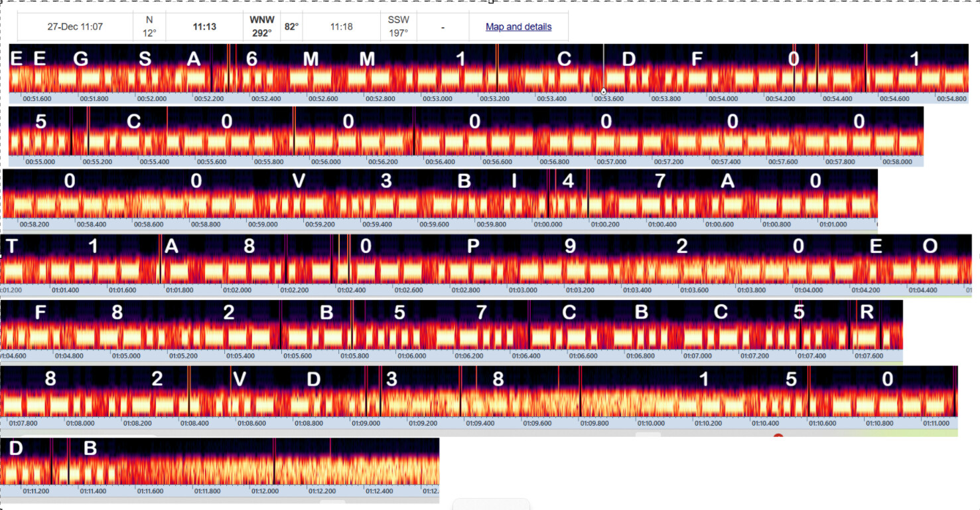Select the decoded letter T on spectrogram
The height and width of the screenshot is (510, 980).
[x=11, y=246]
